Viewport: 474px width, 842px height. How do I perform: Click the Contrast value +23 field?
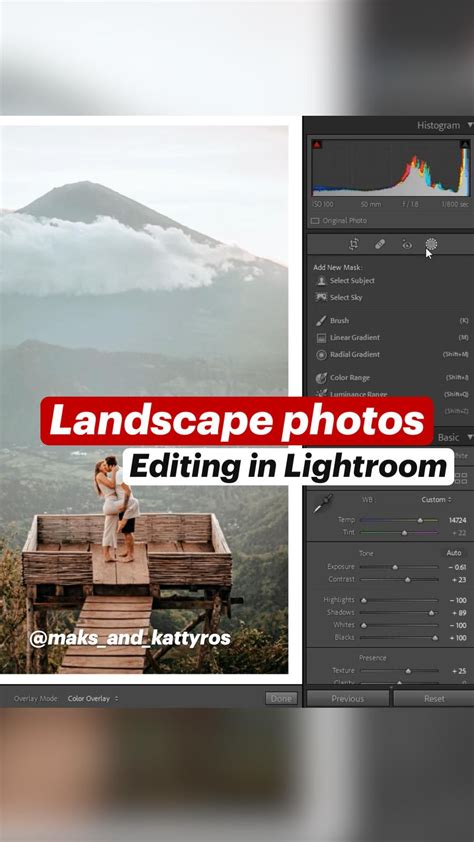pos(459,580)
